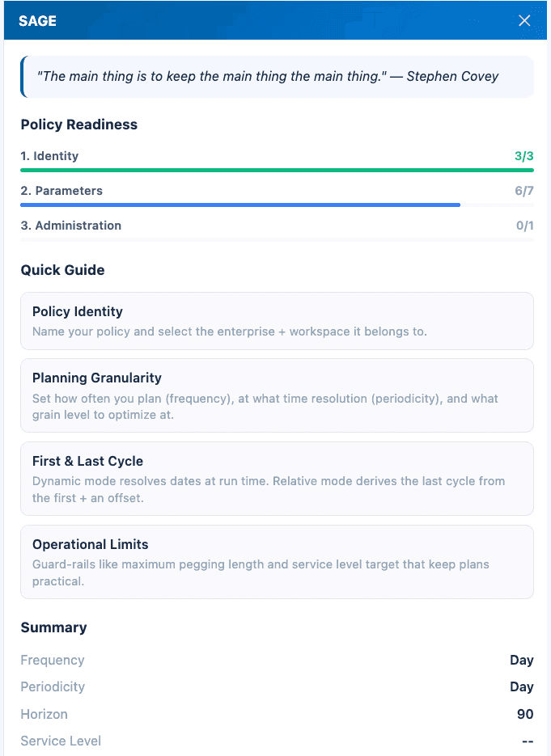The width and height of the screenshot is (551, 756).
Task: Select the Administration readiness step
Action: point(71,226)
